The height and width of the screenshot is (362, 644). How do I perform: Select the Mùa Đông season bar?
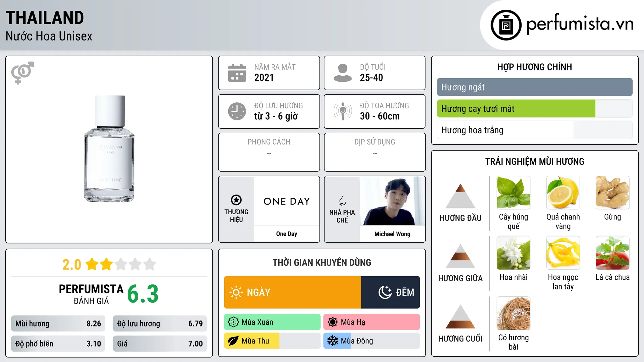click(371, 341)
